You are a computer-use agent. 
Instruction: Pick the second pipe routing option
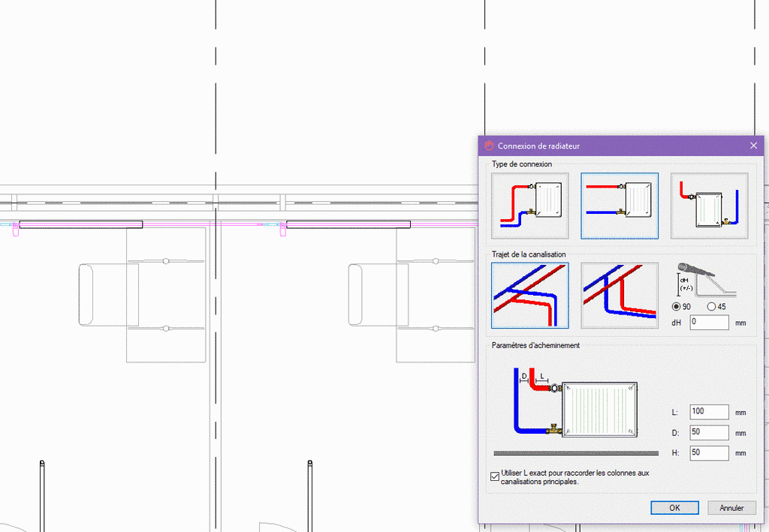click(620, 295)
